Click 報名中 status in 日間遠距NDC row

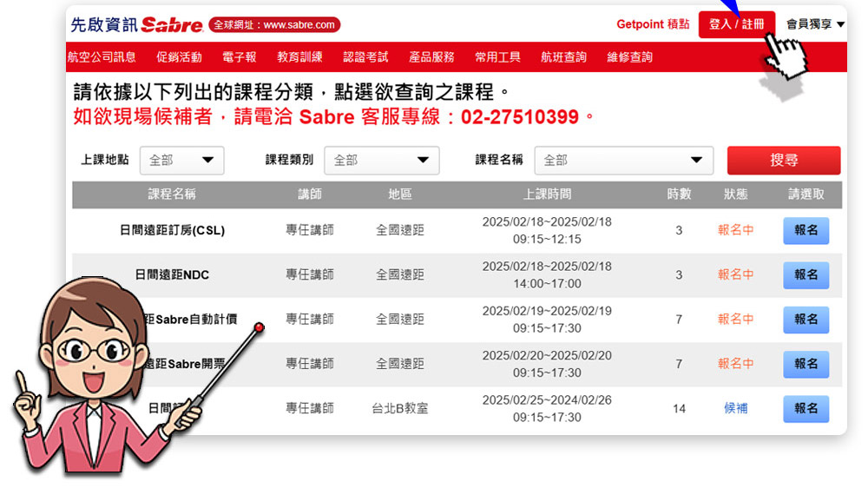click(x=736, y=274)
